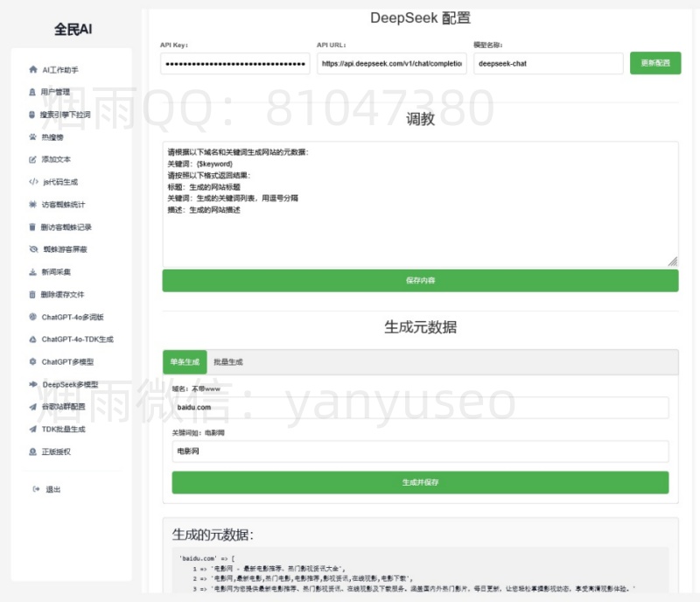Click the code brackets icon beside js代码生成
The height and width of the screenshot is (602, 700).
pyautogui.click(x=33, y=182)
